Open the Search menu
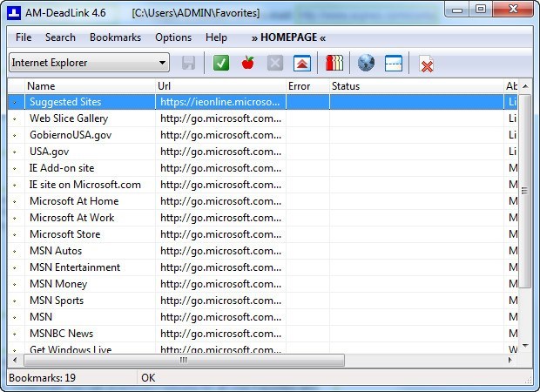This screenshot has width=540, height=392. click(x=60, y=37)
